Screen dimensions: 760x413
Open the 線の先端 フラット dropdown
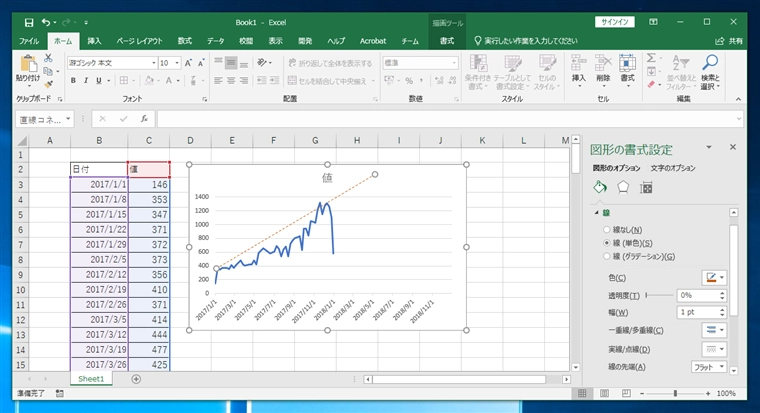[709, 367]
